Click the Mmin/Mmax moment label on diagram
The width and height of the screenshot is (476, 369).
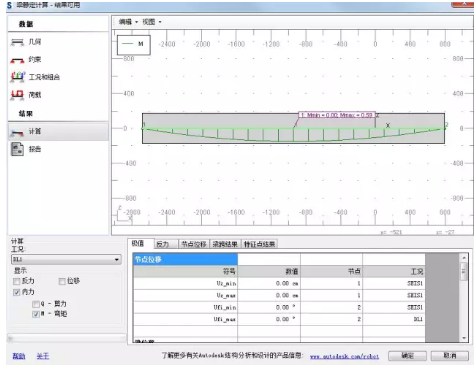coord(337,115)
